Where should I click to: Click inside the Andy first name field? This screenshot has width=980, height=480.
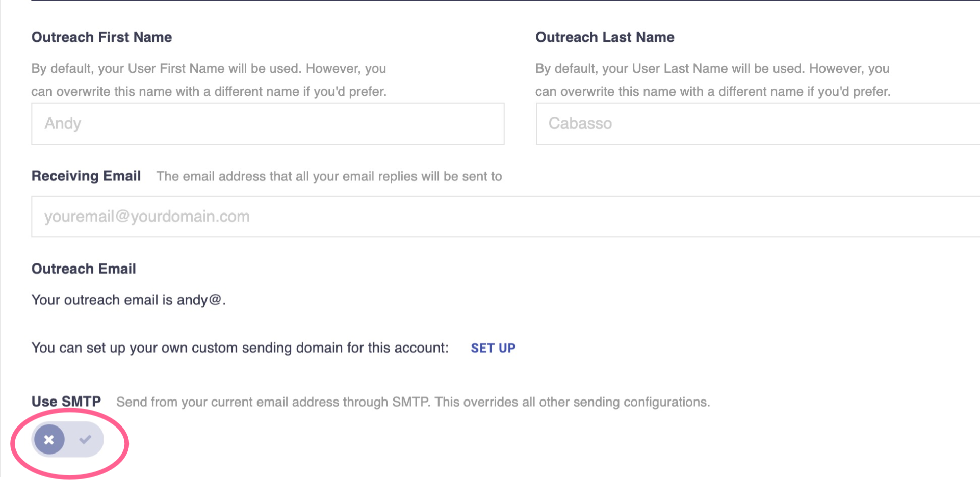point(267,123)
